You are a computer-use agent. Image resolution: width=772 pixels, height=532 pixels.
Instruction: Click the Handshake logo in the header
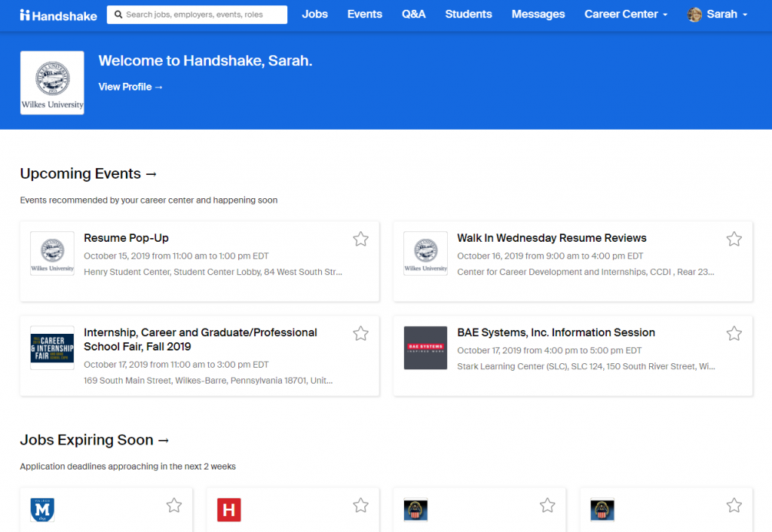[59, 15]
